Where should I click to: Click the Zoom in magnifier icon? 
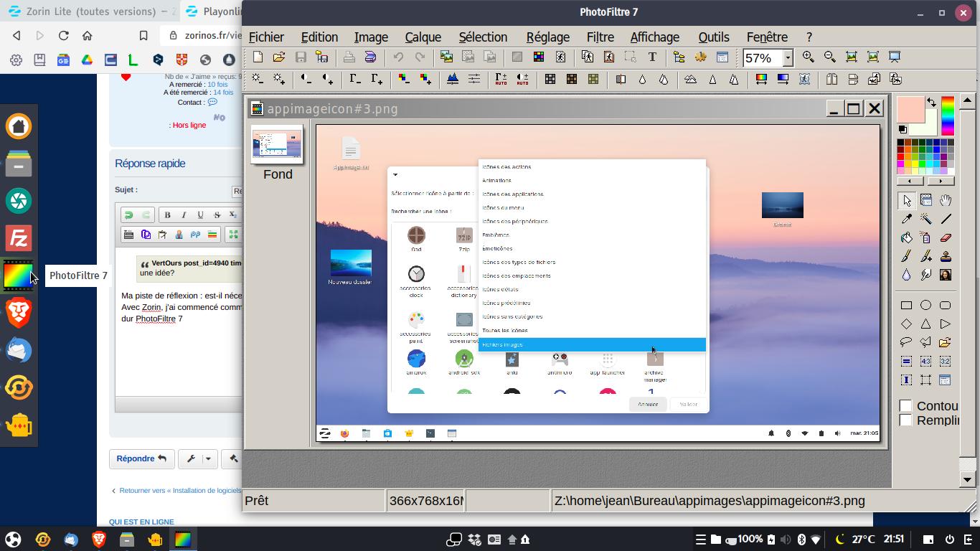click(x=809, y=57)
